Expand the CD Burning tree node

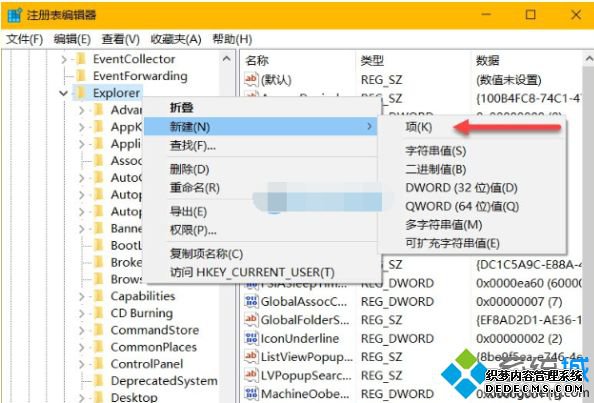[x=81, y=313]
